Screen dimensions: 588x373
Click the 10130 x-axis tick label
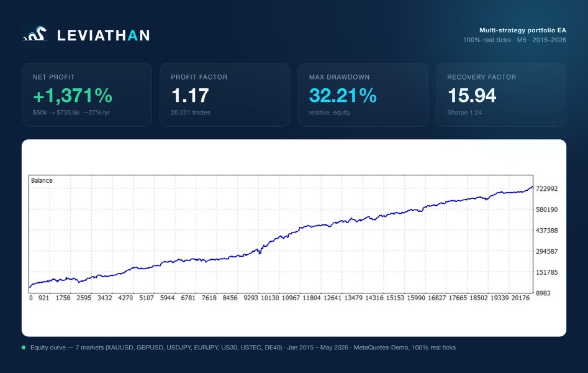[270, 298]
